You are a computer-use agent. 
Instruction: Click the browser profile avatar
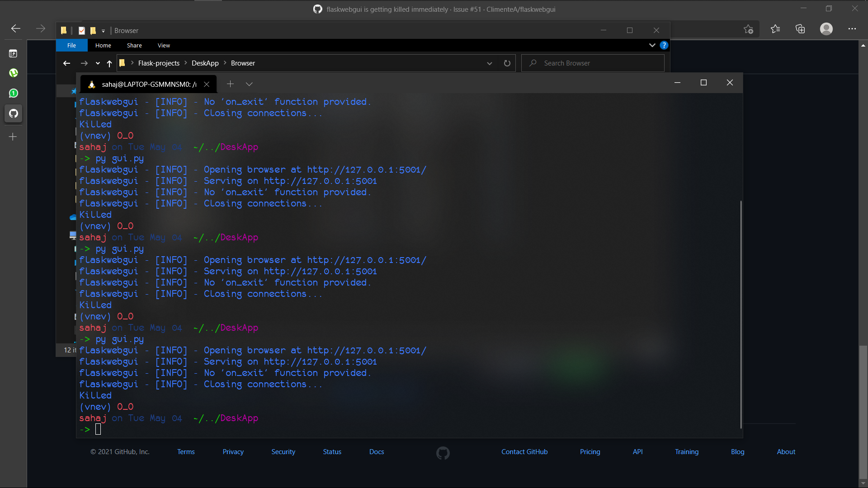(x=826, y=29)
